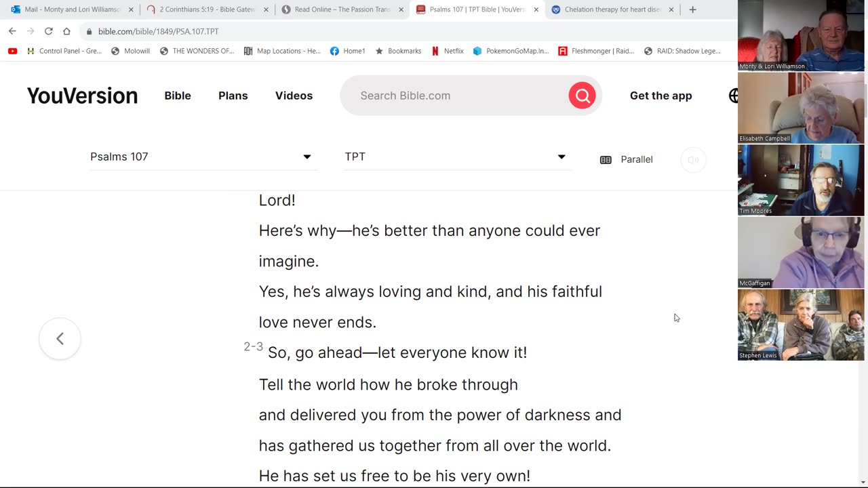Click the padlock site info icon
This screenshot has width=868, height=488.
click(89, 31)
